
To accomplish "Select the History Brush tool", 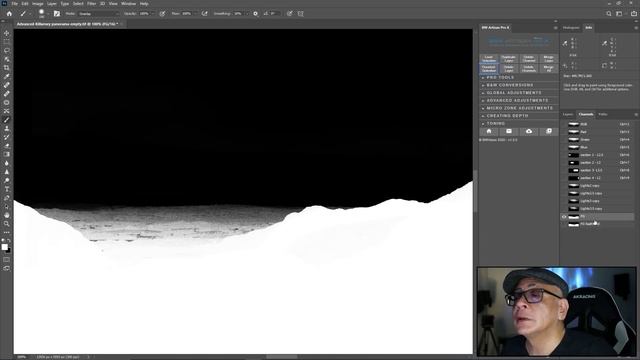I will [x=7, y=137].
